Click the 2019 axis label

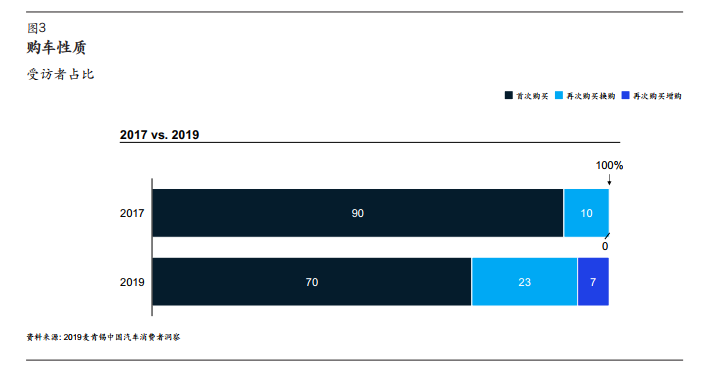coord(132,282)
